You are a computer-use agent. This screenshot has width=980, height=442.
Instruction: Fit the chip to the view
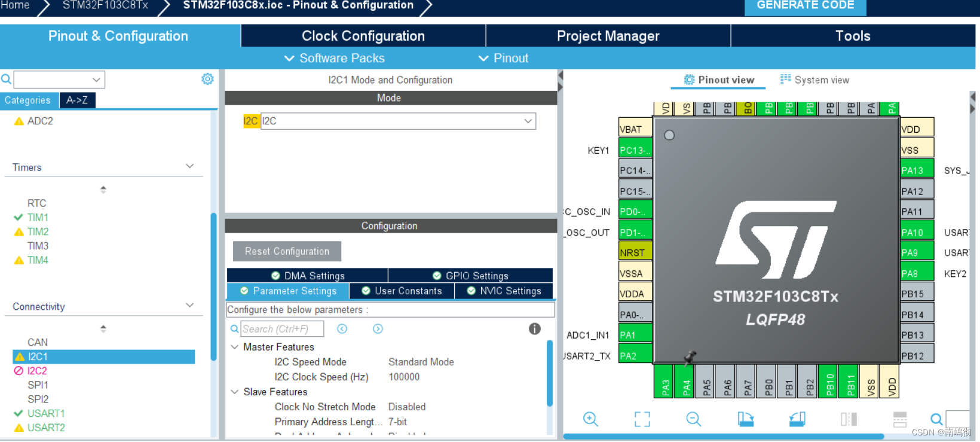642,419
